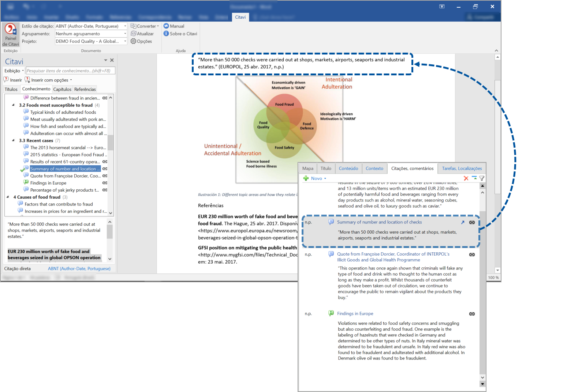This screenshot has width=567, height=392.
Task: Collapse 4 Causes of food fraud node
Action: click(x=8, y=197)
